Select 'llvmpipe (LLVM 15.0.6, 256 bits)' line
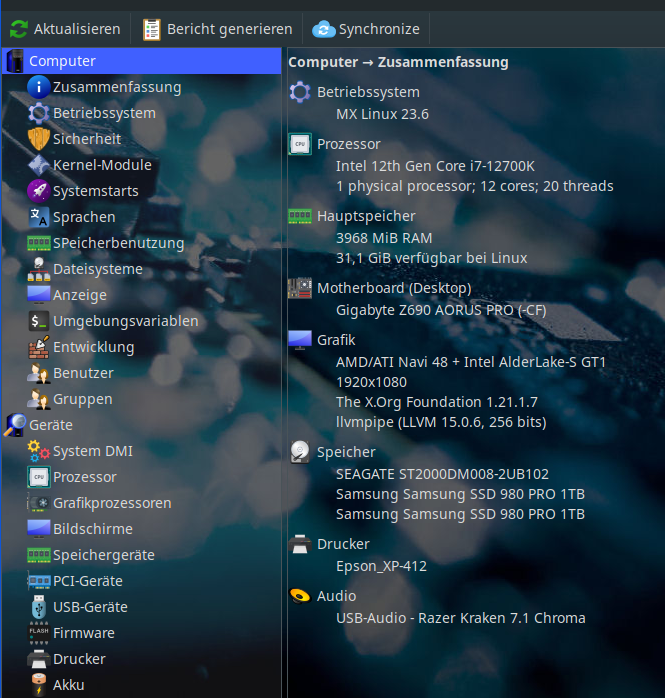Viewport: 665px width, 698px height. pos(441,422)
